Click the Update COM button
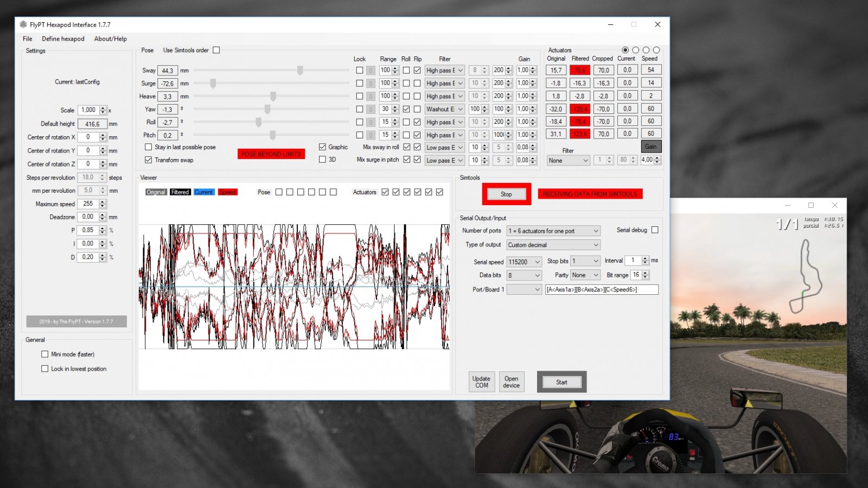This screenshot has width=868, height=488. (481, 382)
